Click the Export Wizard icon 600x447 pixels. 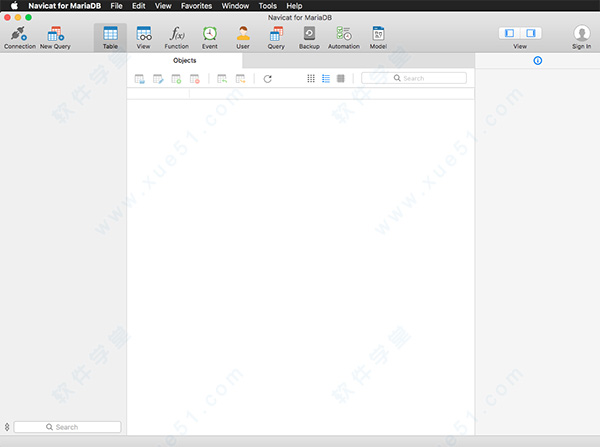pos(240,79)
